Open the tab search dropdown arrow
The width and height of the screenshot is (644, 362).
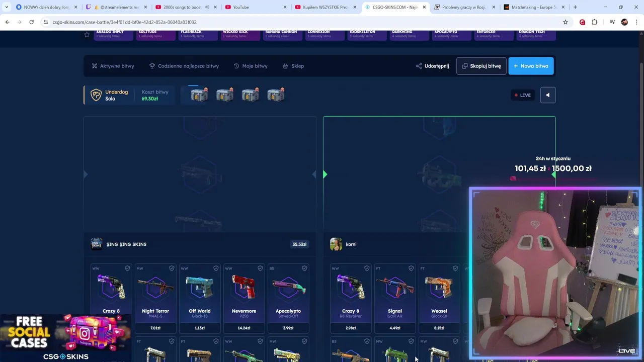point(7,7)
